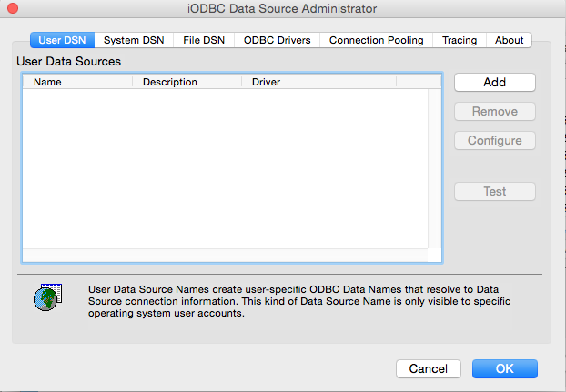Sort by the Description column header
The image size is (566, 392).
point(187,82)
